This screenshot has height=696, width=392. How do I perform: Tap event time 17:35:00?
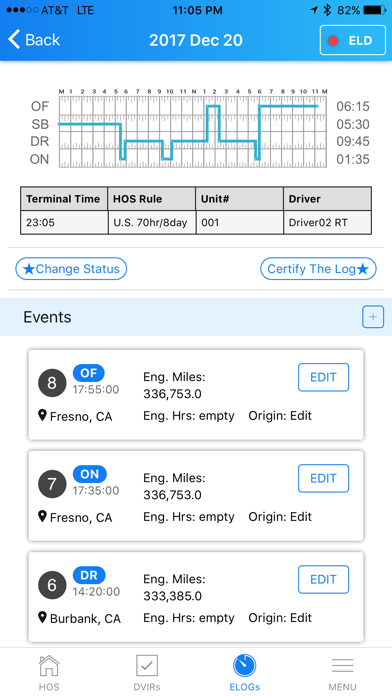coord(96,490)
